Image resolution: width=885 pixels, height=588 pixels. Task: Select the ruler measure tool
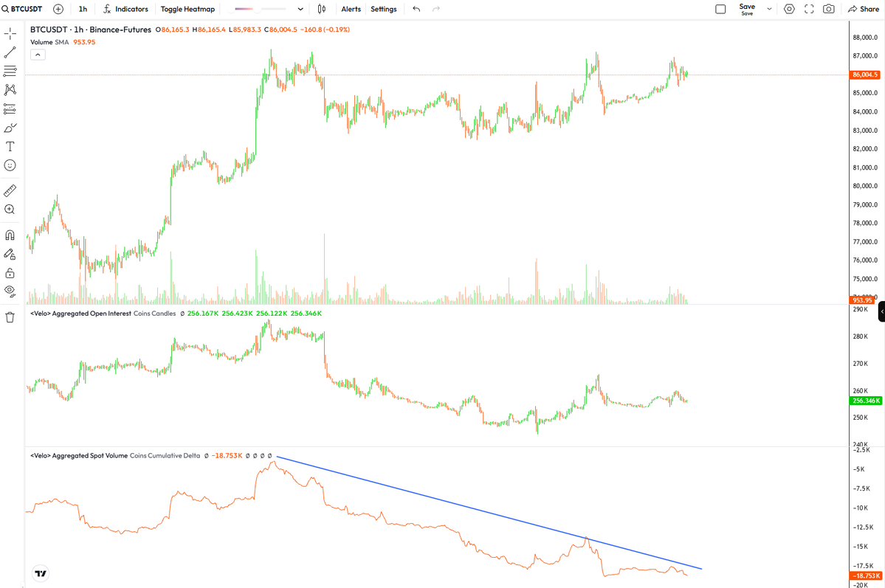tap(10, 191)
